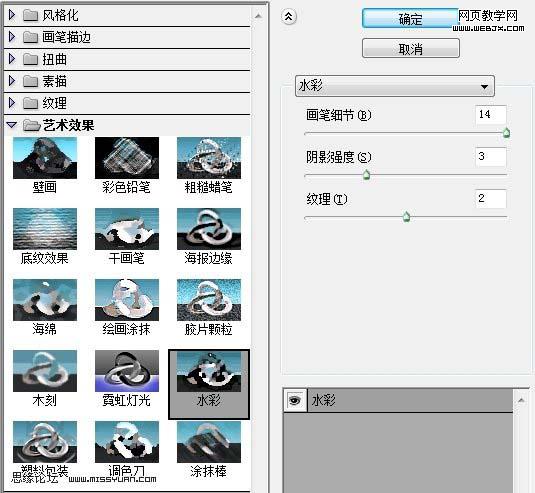Click the 扭曲 folder icon

30,59
